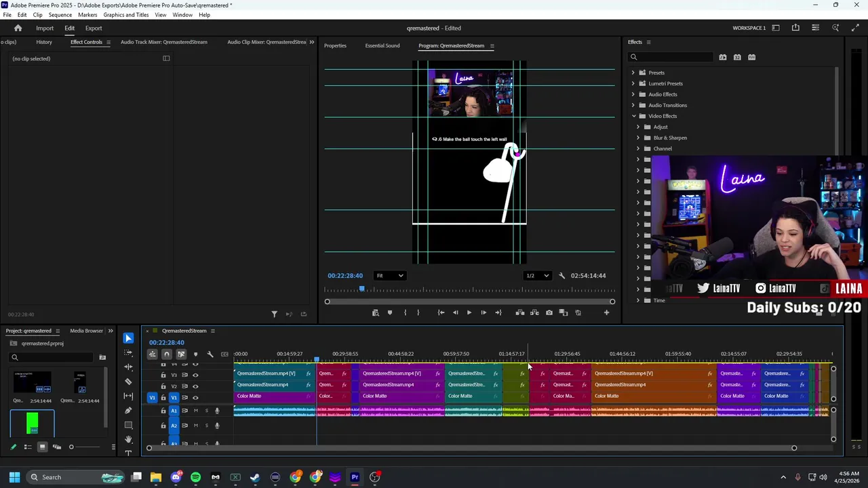
Task: Select the Ripple Edit tool
Action: click(128, 367)
